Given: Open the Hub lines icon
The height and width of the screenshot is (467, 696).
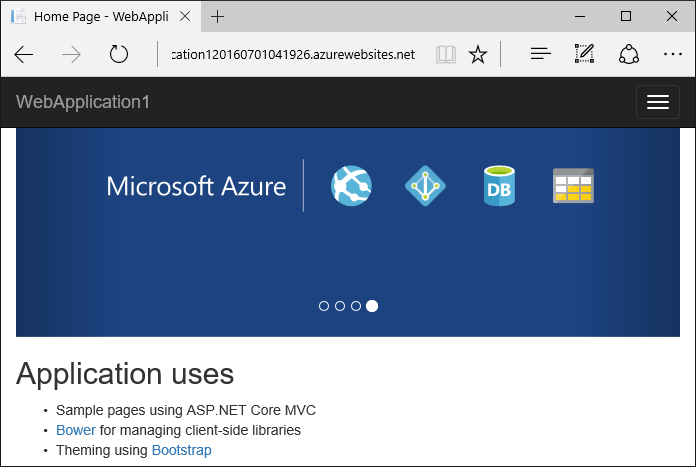Looking at the screenshot, I should pyautogui.click(x=541, y=54).
